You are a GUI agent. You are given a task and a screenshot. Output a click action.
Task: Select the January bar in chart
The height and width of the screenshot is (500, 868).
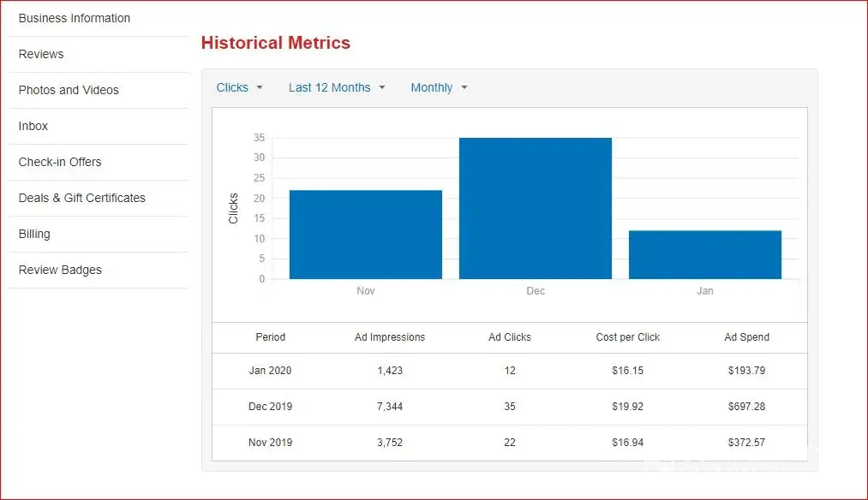(705, 254)
